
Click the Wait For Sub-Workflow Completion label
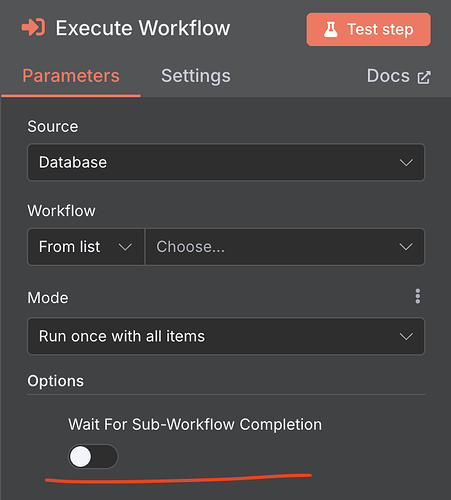(x=195, y=424)
